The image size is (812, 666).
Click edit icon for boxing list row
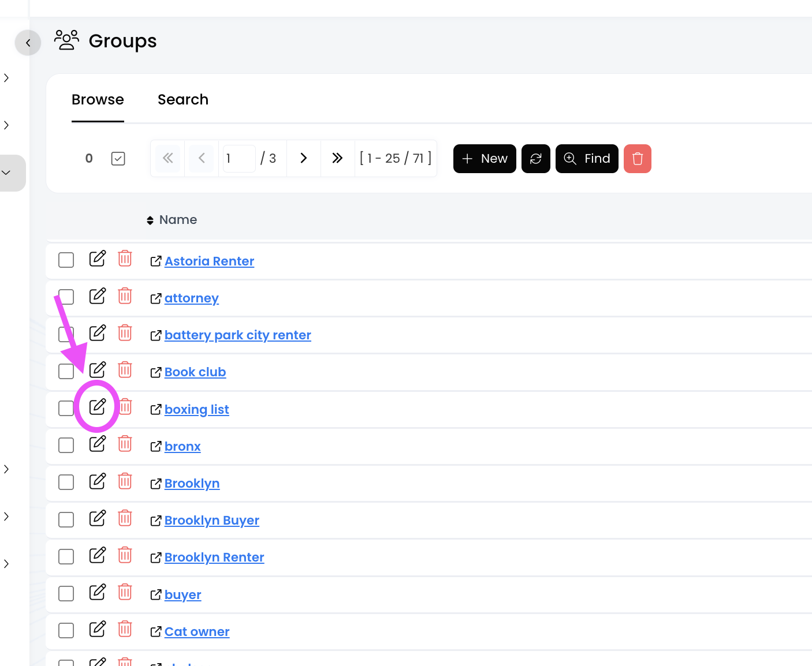click(x=98, y=407)
